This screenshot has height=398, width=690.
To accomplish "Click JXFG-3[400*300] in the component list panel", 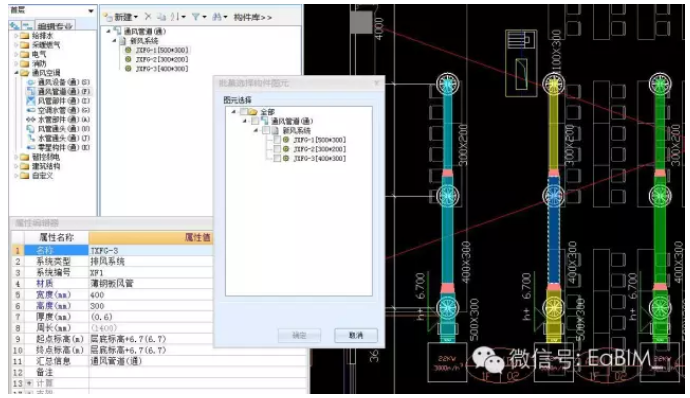I will pos(157,69).
